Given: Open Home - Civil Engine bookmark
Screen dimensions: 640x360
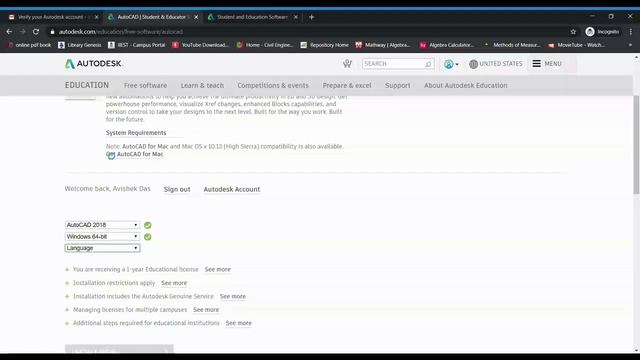Looking at the screenshot, I should 265,45.
